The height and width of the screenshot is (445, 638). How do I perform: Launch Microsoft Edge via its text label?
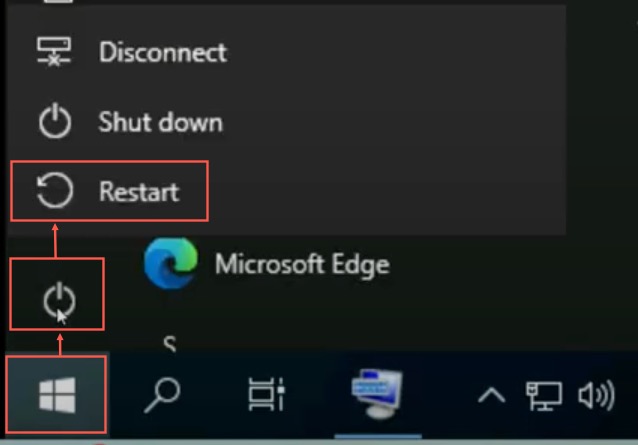pos(301,264)
